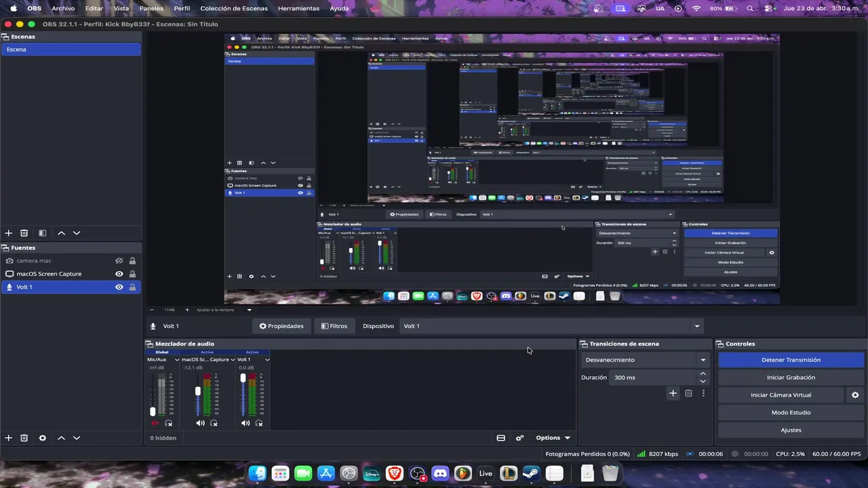Image resolution: width=868 pixels, height=488 pixels.
Task: Add a configurable scene transition
Action: tap(673, 393)
